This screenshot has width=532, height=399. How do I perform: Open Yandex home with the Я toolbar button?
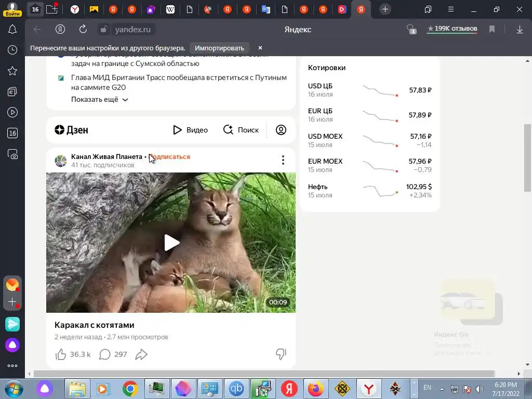coord(60,30)
